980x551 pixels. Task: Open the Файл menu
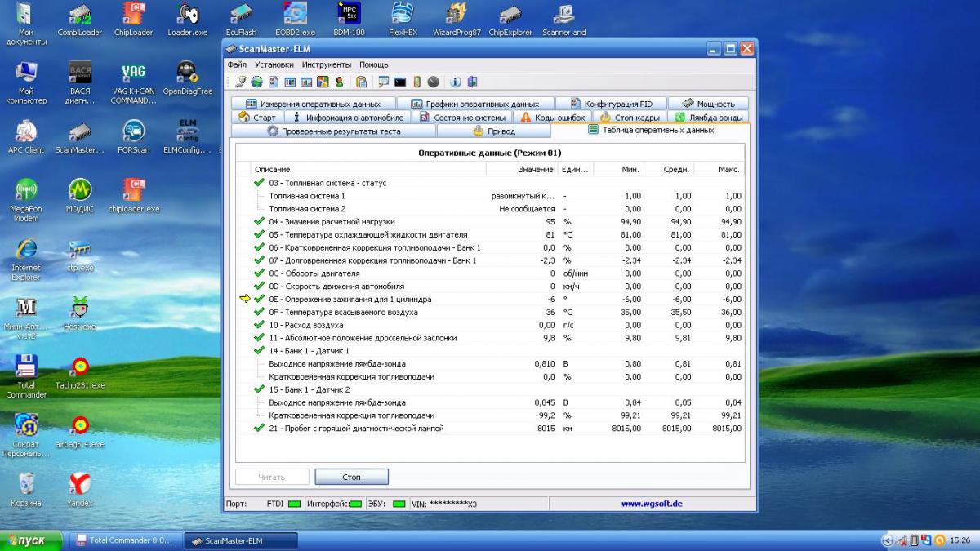(x=237, y=64)
